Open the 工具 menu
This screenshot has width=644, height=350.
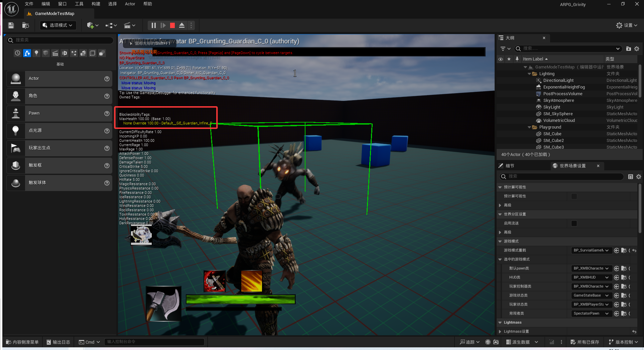(79, 4)
